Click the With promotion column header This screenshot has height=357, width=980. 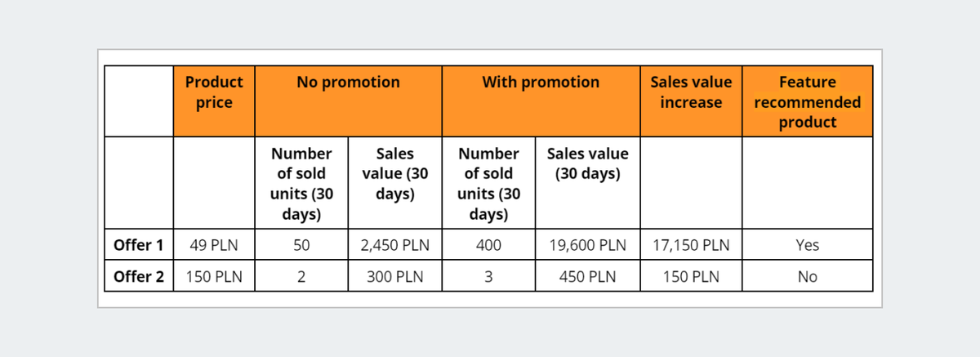[x=541, y=101]
